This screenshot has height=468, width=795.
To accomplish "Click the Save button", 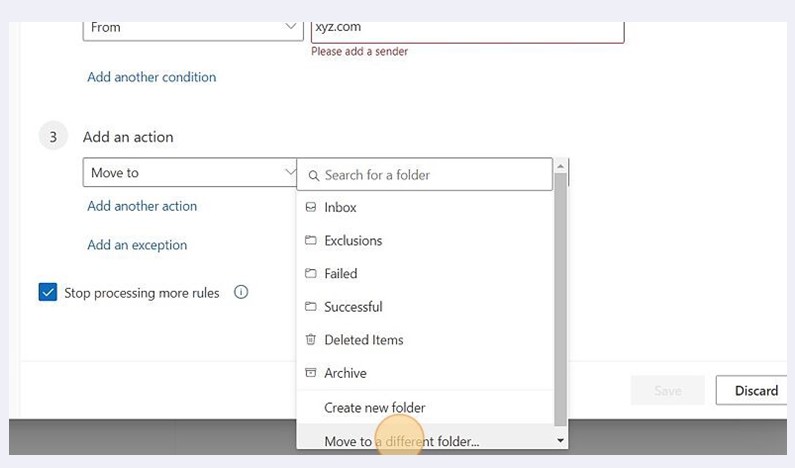I will 668,390.
